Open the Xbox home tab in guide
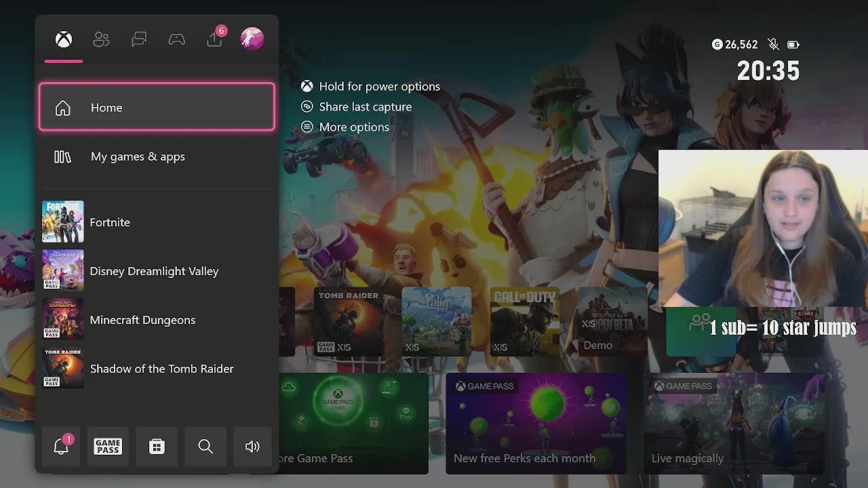 (x=64, y=39)
